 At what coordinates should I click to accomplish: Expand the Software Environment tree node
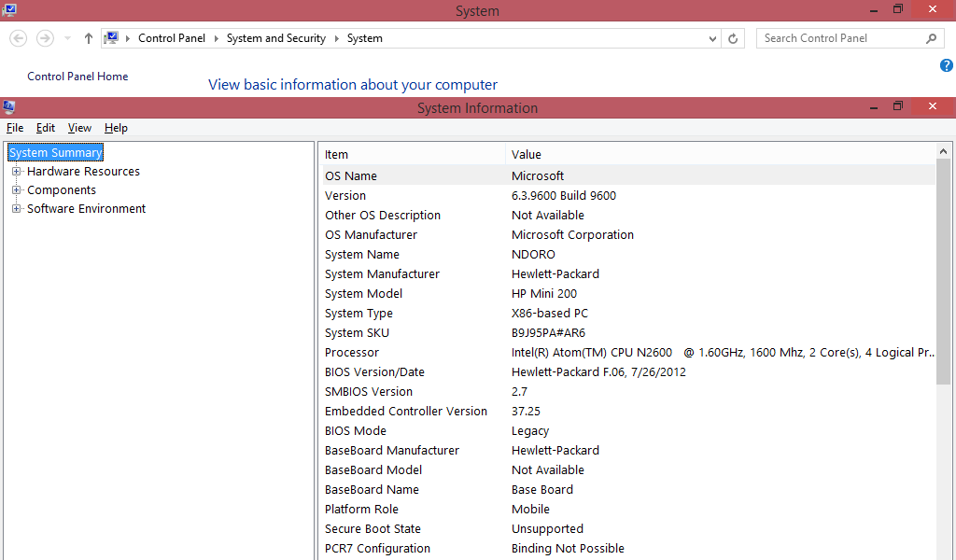pos(16,208)
